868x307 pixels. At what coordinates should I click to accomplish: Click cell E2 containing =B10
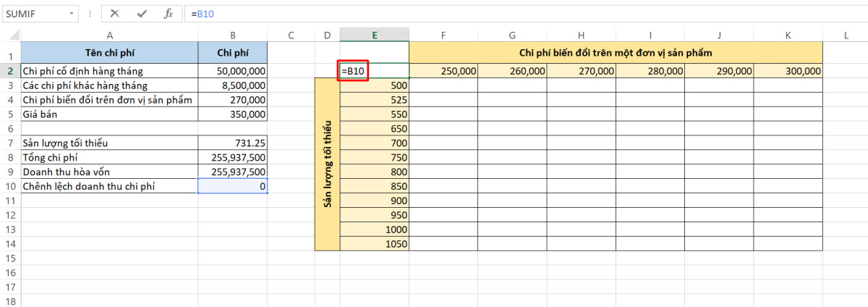tap(375, 71)
